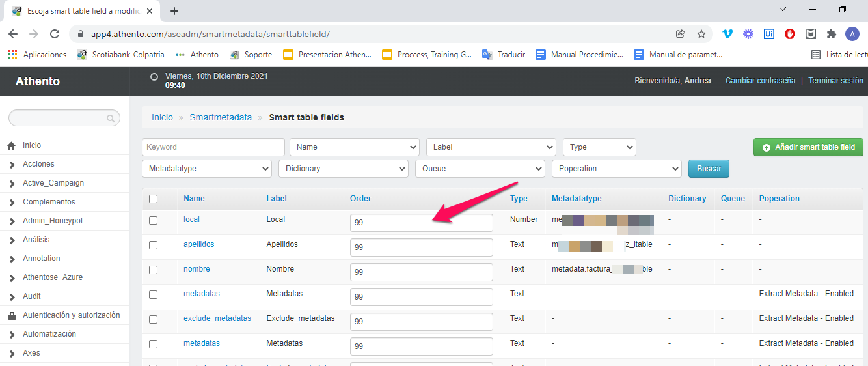Expand the Type filter dropdown
Screen dimensions: 868x366
coord(599,147)
